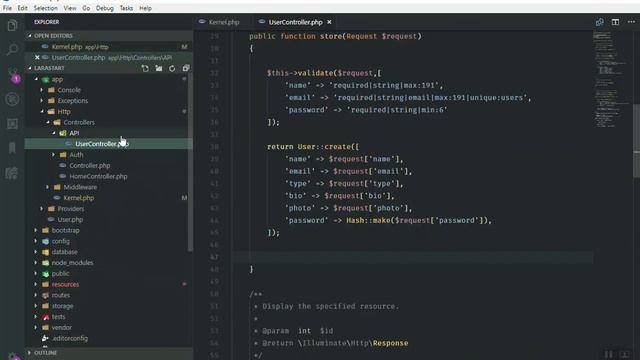The image size is (640, 360).
Task: Expand the storage folder
Action: (x=36, y=306)
